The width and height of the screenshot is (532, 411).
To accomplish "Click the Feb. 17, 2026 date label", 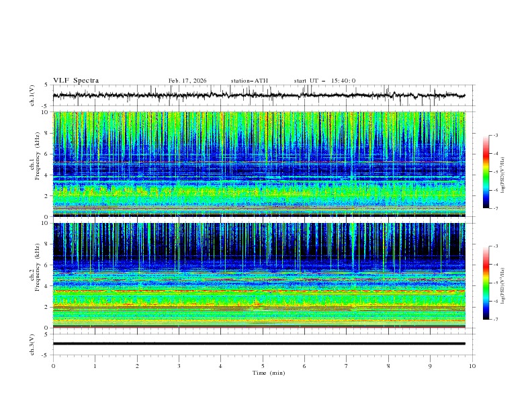I will [187, 81].
